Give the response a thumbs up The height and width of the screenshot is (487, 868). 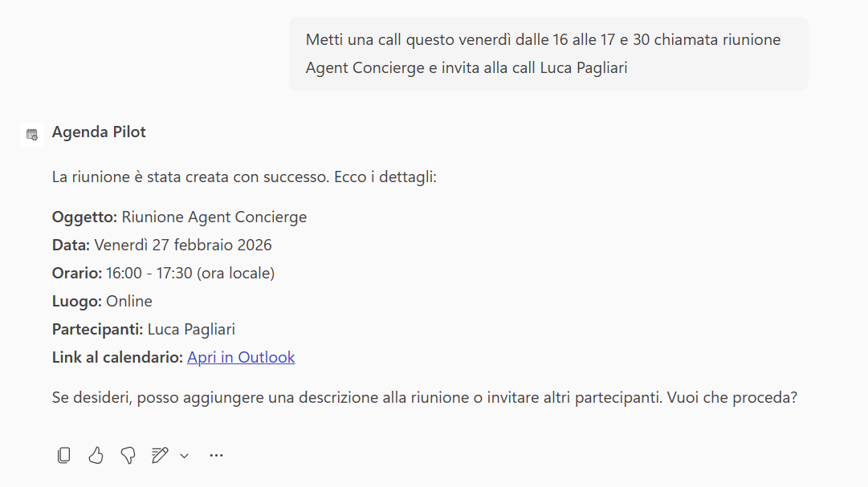96,456
